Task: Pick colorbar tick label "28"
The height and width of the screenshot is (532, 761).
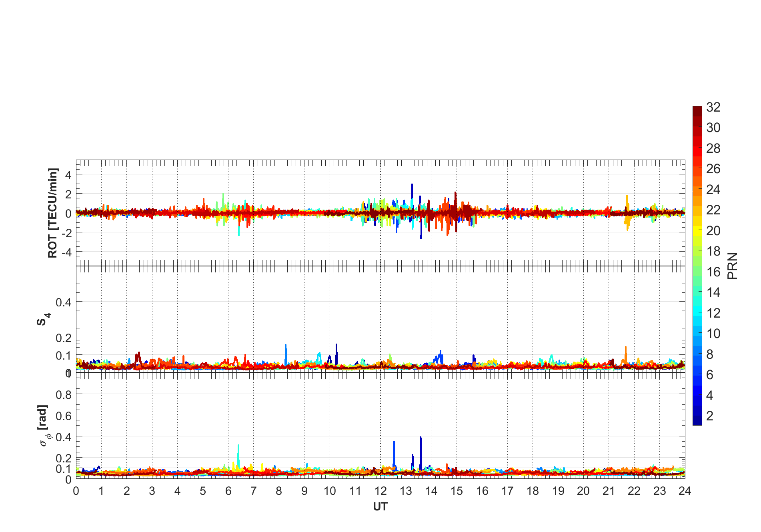Action: [x=713, y=148]
